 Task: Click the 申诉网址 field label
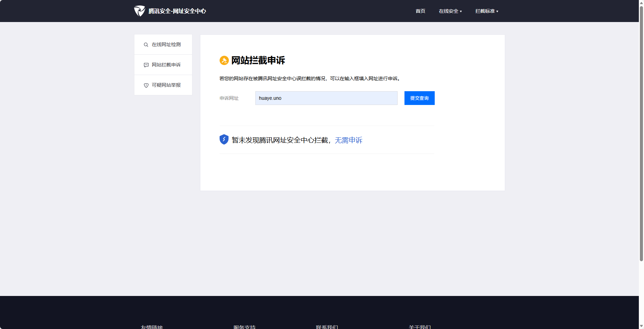click(229, 98)
